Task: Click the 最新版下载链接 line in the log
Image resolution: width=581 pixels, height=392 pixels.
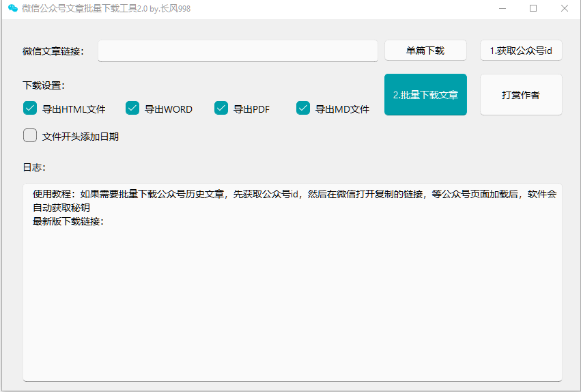Action: [x=68, y=221]
